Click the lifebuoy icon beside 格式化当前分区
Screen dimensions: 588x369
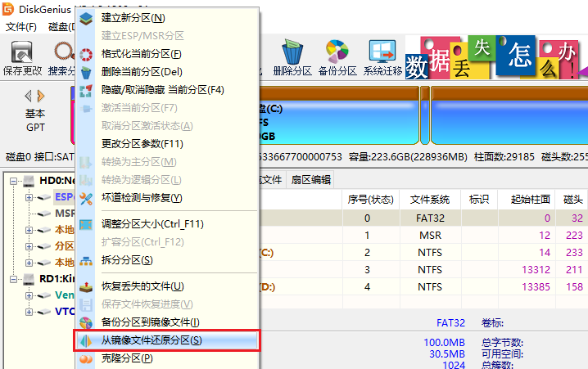86,54
